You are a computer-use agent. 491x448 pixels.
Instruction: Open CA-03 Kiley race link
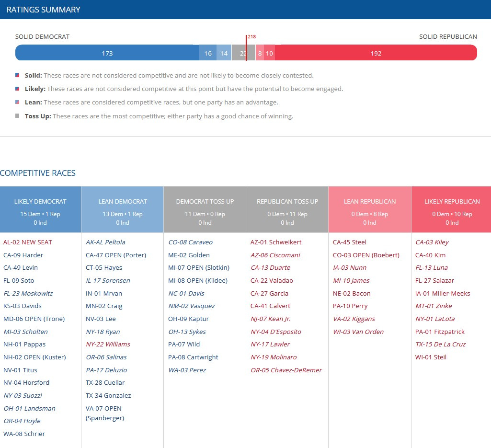pyautogui.click(x=432, y=242)
